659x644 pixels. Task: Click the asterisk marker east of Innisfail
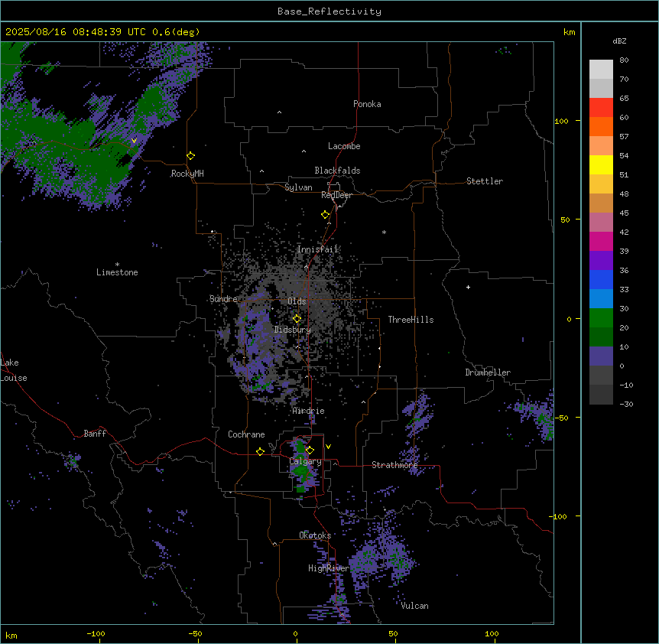pos(384,232)
